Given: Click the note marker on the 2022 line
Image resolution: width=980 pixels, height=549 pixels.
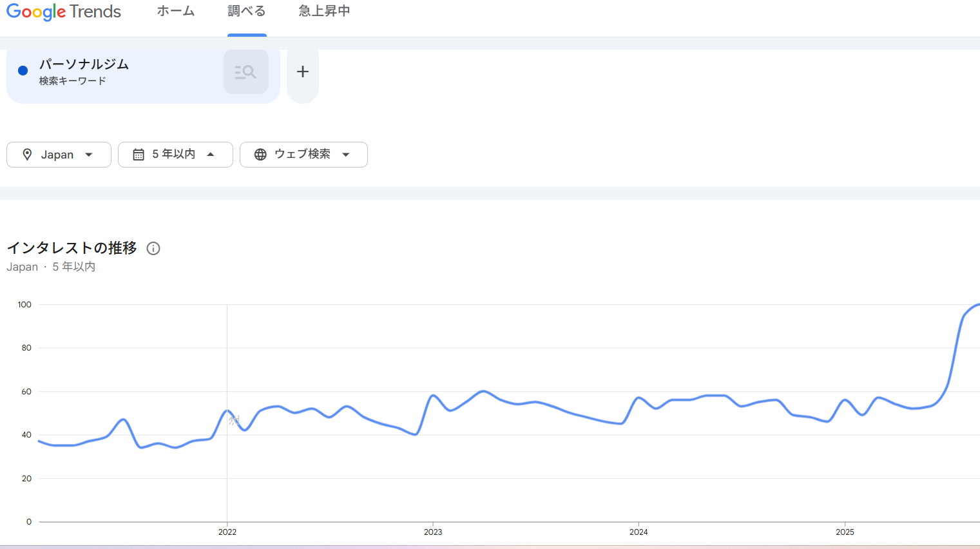Looking at the screenshot, I should tap(234, 420).
